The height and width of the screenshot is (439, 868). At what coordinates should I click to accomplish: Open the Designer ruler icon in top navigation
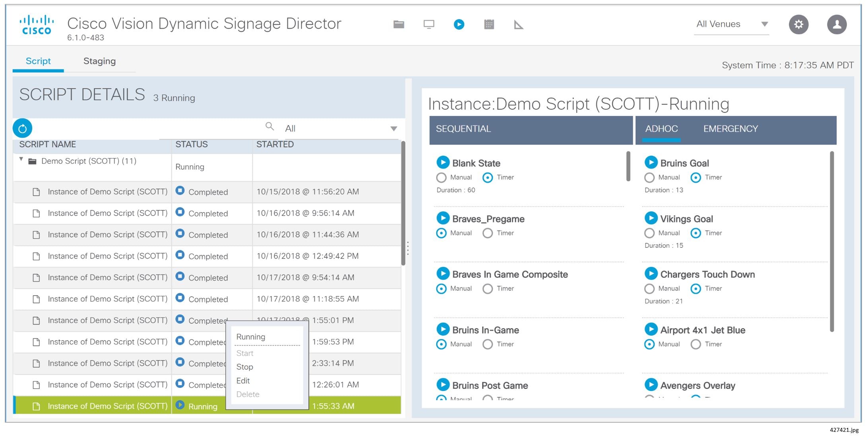pyautogui.click(x=519, y=25)
